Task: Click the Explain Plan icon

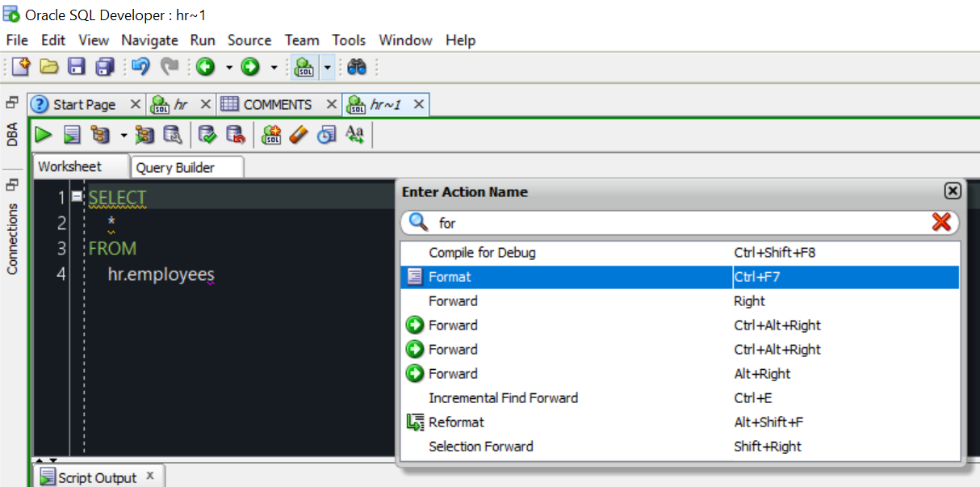Action: pos(100,134)
